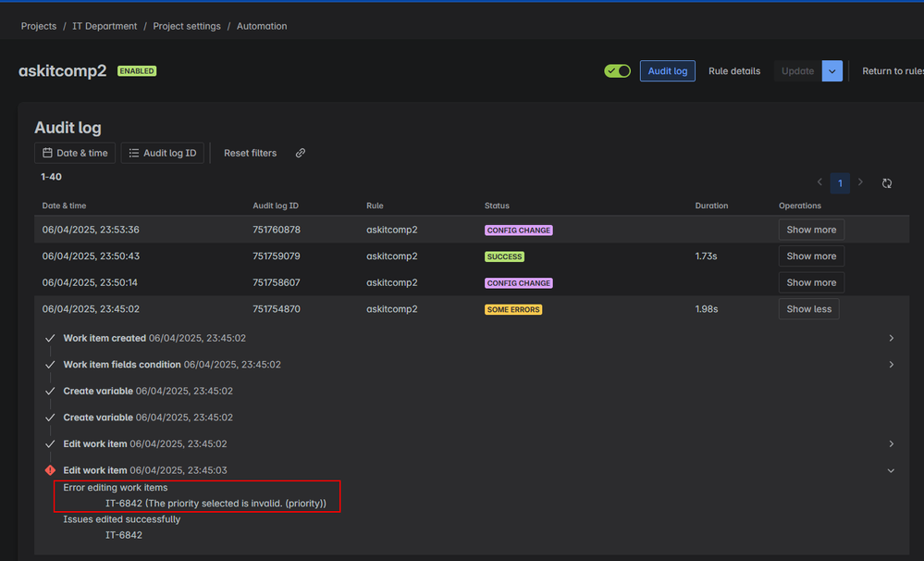
Task: Select page 1 in pagination
Action: coord(840,183)
